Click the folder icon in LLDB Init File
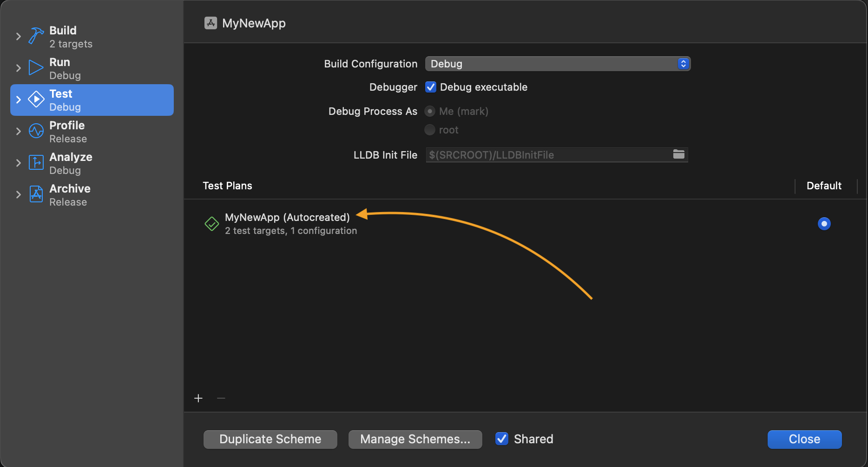The height and width of the screenshot is (467, 868). 678,154
